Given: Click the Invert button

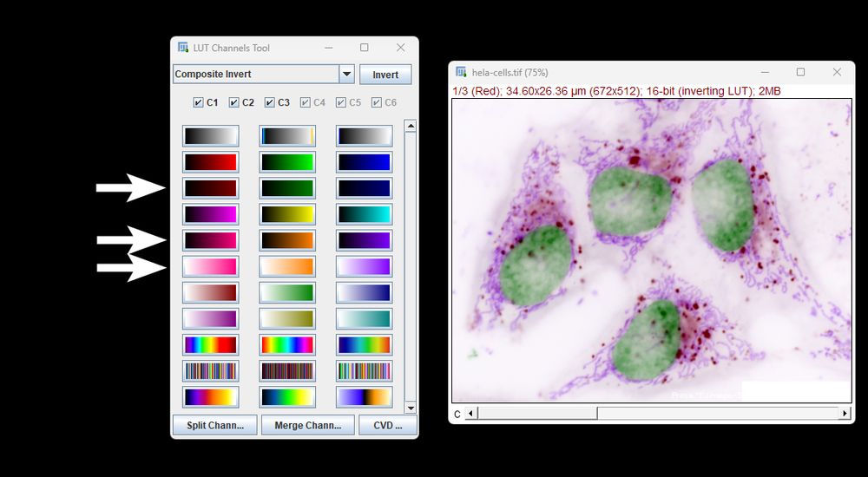Looking at the screenshot, I should click(x=385, y=75).
